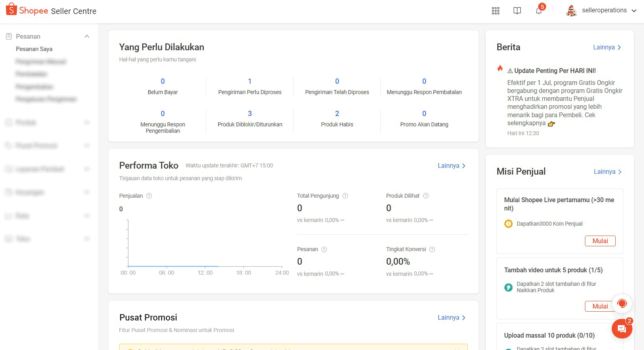Select the Upload massal 10 produk mission
This screenshot has height=350, width=644.
(549, 335)
